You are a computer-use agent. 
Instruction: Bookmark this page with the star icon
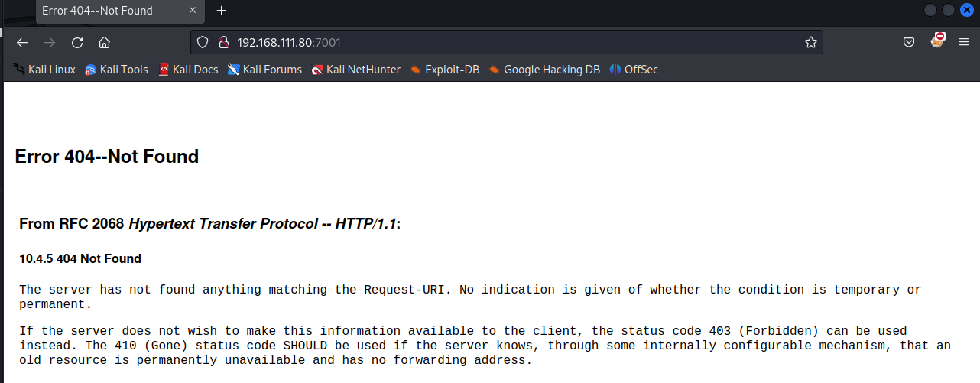pyautogui.click(x=810, y=42)
